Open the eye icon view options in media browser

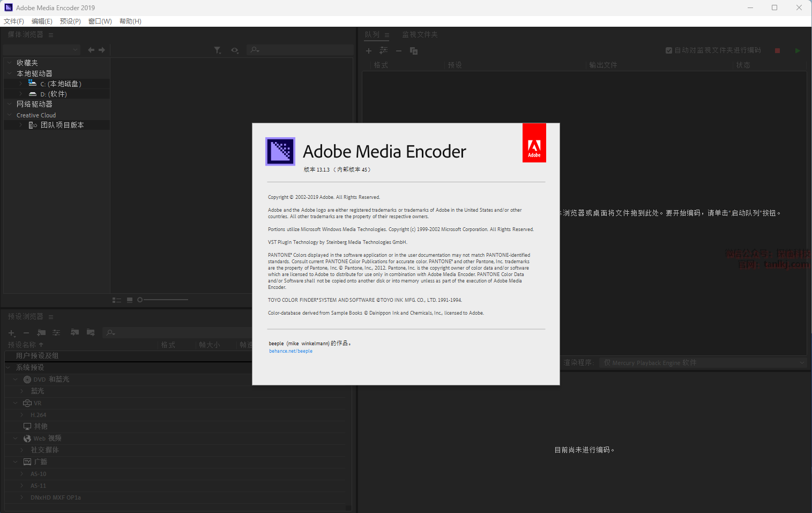click(235, 50)
